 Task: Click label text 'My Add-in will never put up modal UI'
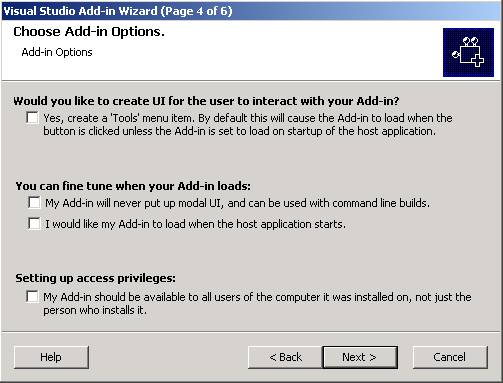(134, 203)
